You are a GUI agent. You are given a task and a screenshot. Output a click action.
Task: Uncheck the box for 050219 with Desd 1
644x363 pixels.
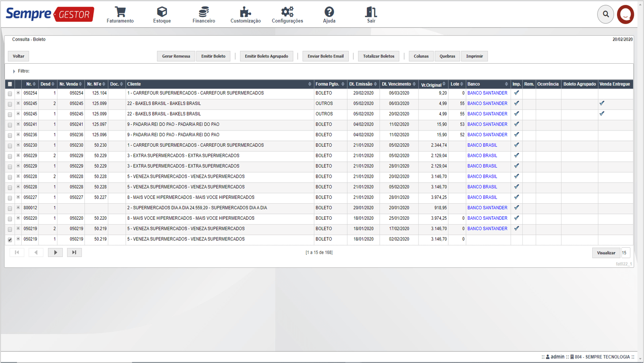pos(10,240)
